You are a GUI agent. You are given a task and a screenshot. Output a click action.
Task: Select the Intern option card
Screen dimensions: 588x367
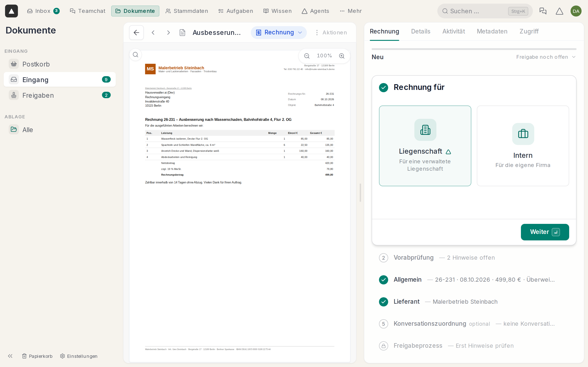click(x=523, y=146)
